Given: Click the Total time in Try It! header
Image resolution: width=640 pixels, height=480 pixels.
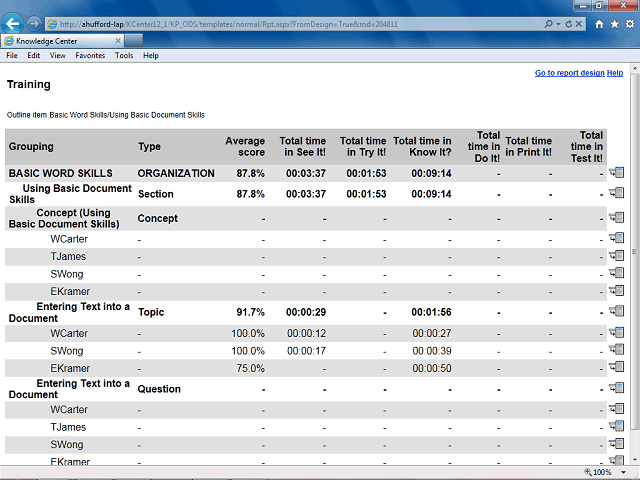Looking at the screenshot, I should pos(363,147).
